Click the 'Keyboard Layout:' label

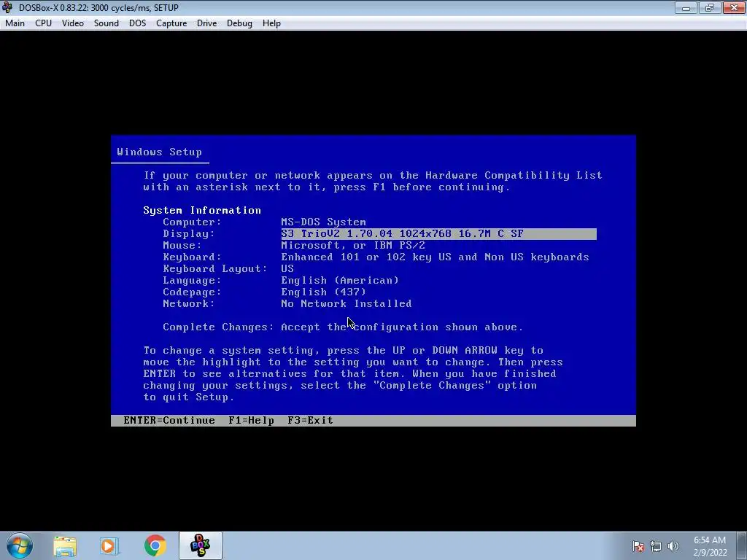point(215,268)
